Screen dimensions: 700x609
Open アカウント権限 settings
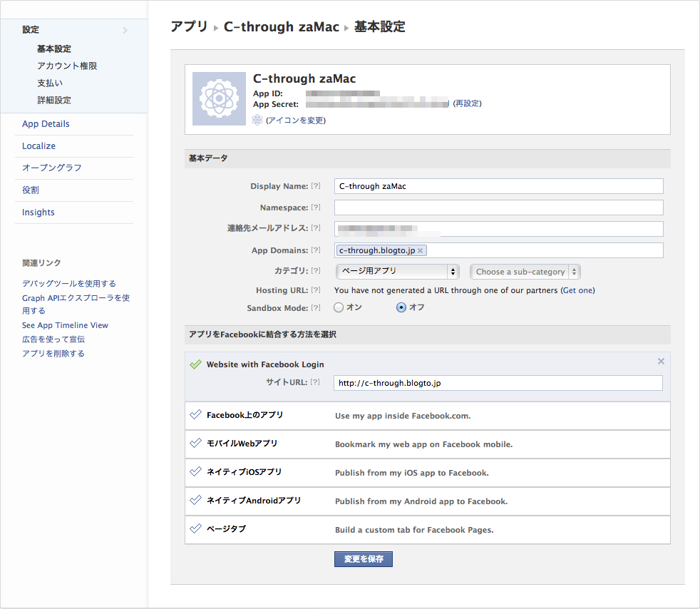67,66
